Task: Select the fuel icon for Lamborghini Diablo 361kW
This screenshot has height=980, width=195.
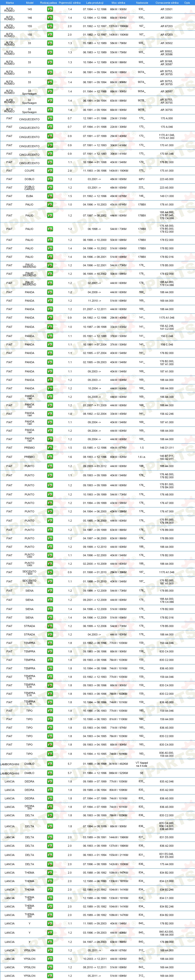Action: (50, 764)
